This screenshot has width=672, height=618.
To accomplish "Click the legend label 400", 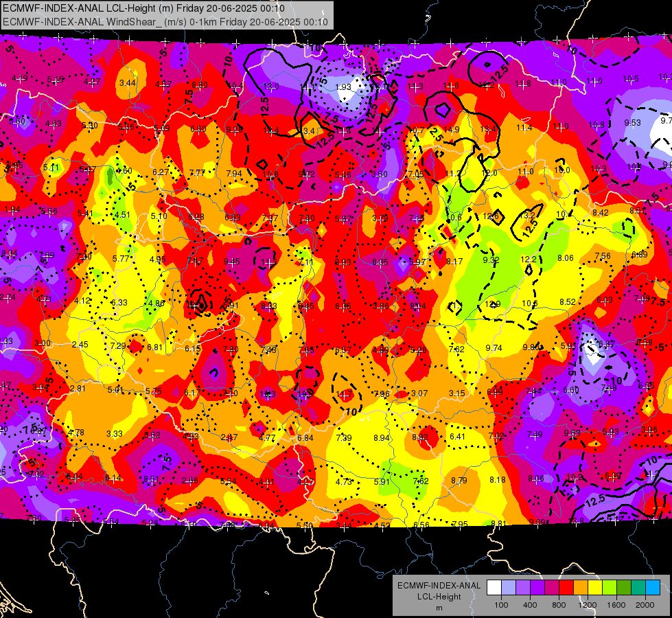I will (x=530, y=605).
